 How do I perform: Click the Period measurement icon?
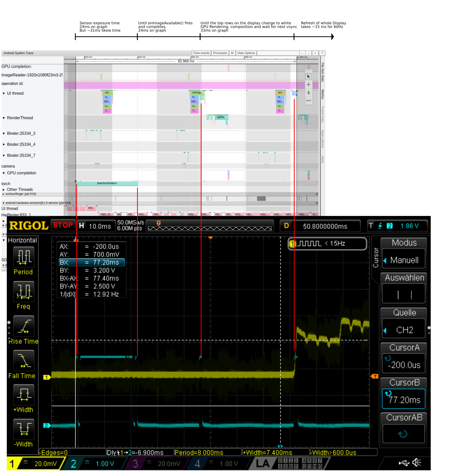pos(24,257)
